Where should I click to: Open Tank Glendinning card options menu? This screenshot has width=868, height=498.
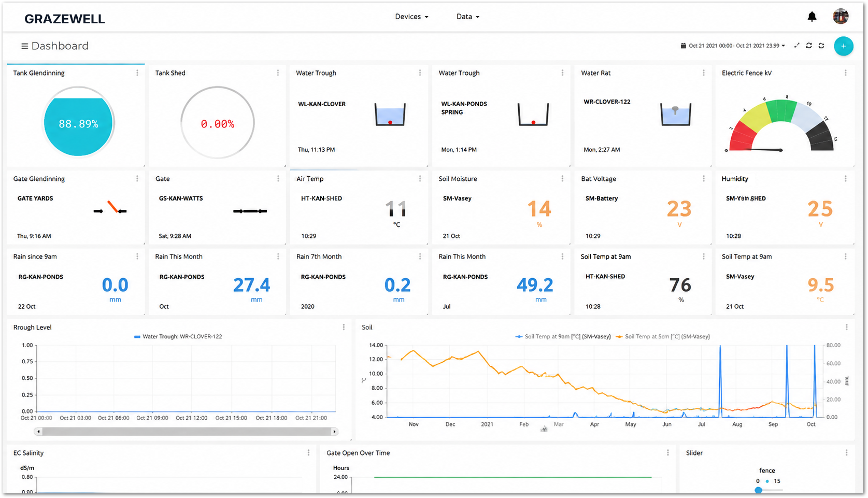point(137,73)
